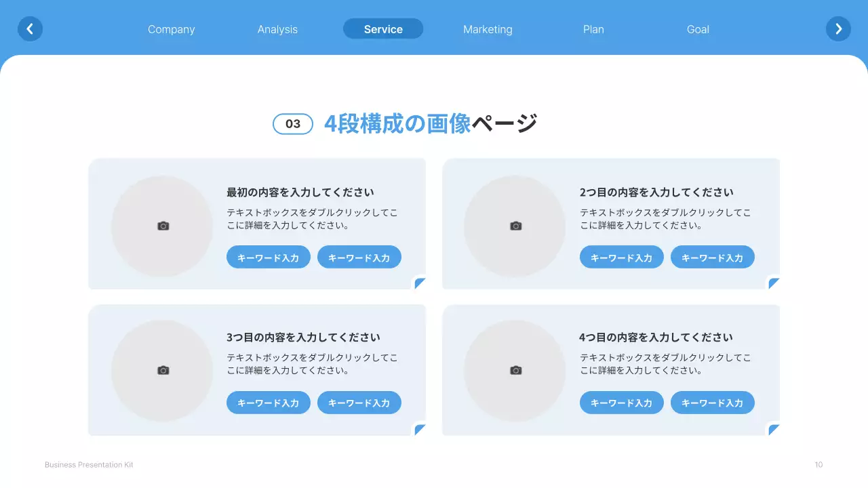Screen dimensions: 868x488
Task: Click the camera icon in the first card
Action: pos(163,226)
